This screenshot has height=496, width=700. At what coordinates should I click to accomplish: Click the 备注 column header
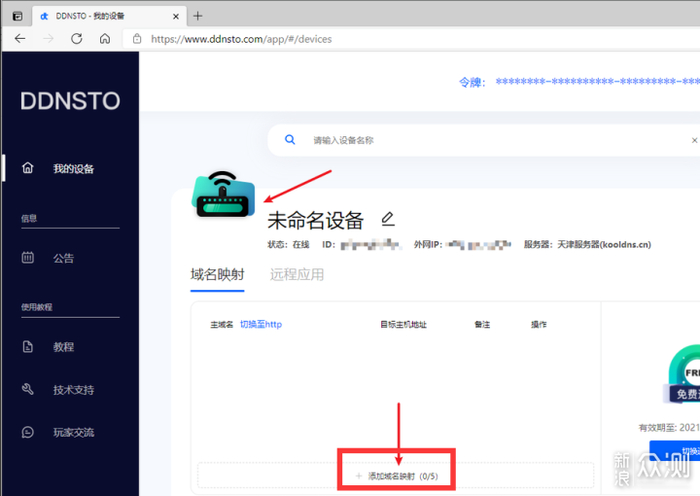pyautogui.click(x=482, y=325)
